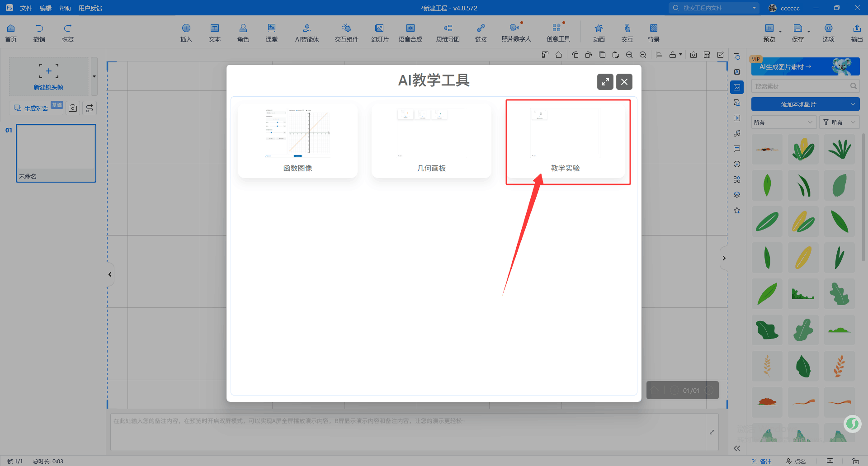Click the AI智能体 toolbar icon
This screenshot has width=868, height=466.
[x=307, y=33]
